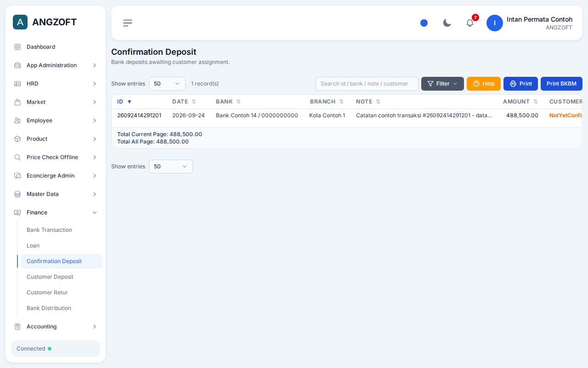Click the Print button

pyautogui.click(x=520, y=84)
